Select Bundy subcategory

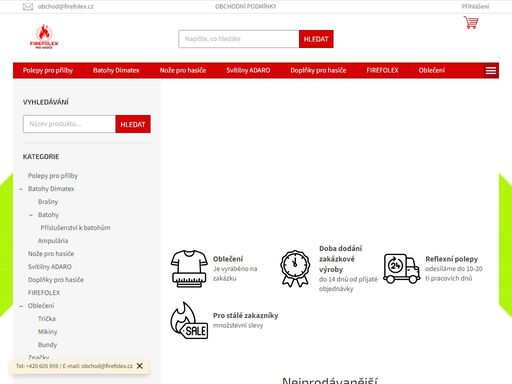(47, 345)
